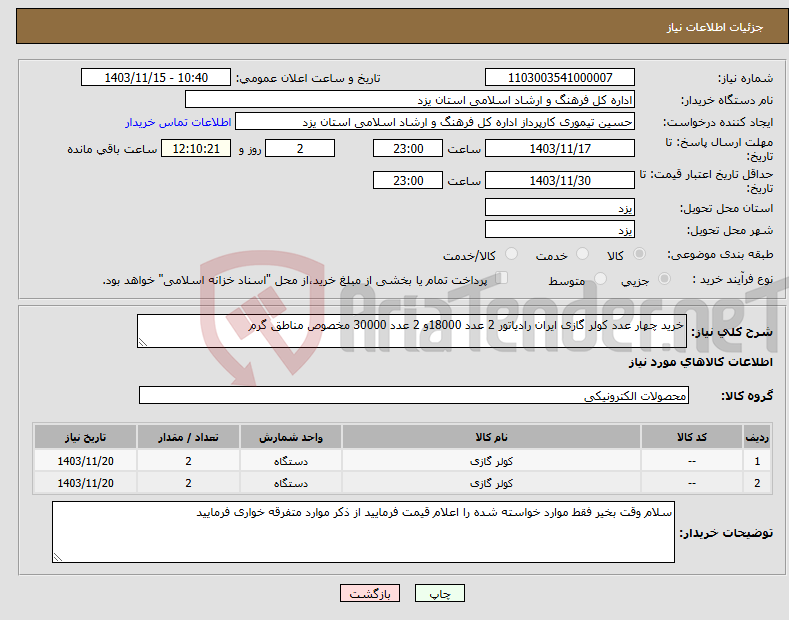Click the تاریخ نیاز column header
This screenshot has height=620, width=789.
click(86, 437)
